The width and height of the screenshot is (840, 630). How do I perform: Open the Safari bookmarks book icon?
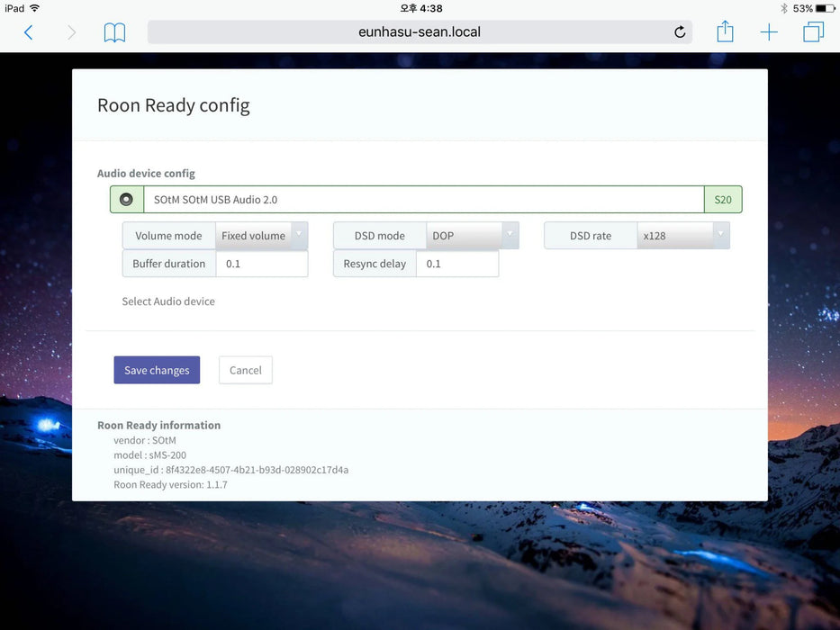click(x=114, y=32)
